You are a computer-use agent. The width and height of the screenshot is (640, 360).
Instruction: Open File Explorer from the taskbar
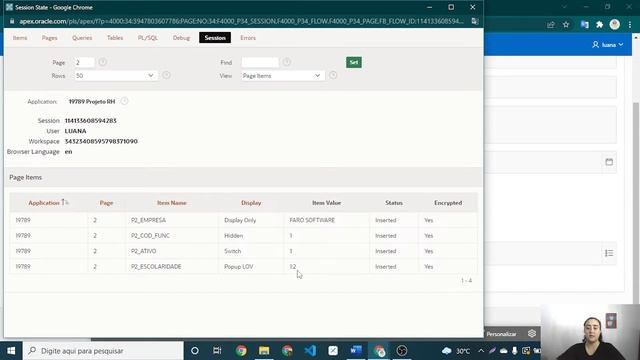click(264, 351)
